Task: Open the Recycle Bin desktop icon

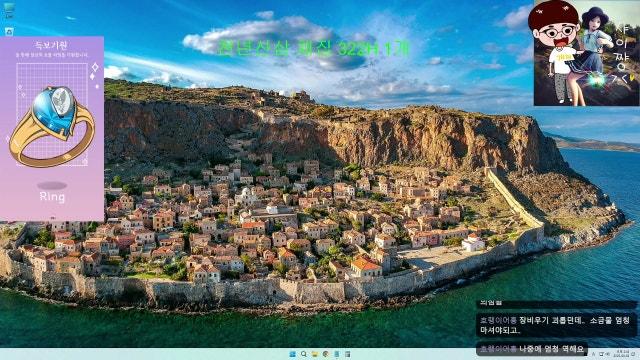Action: [9, 31]
